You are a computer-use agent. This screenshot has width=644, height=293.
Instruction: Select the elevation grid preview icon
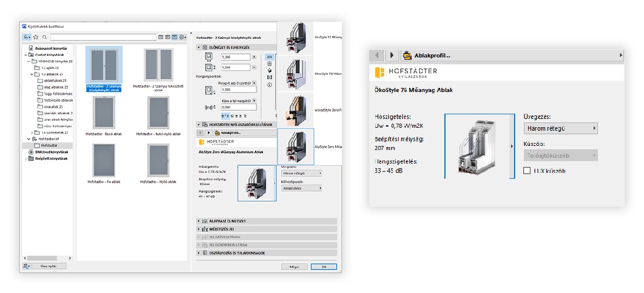(x=269, y=64)
